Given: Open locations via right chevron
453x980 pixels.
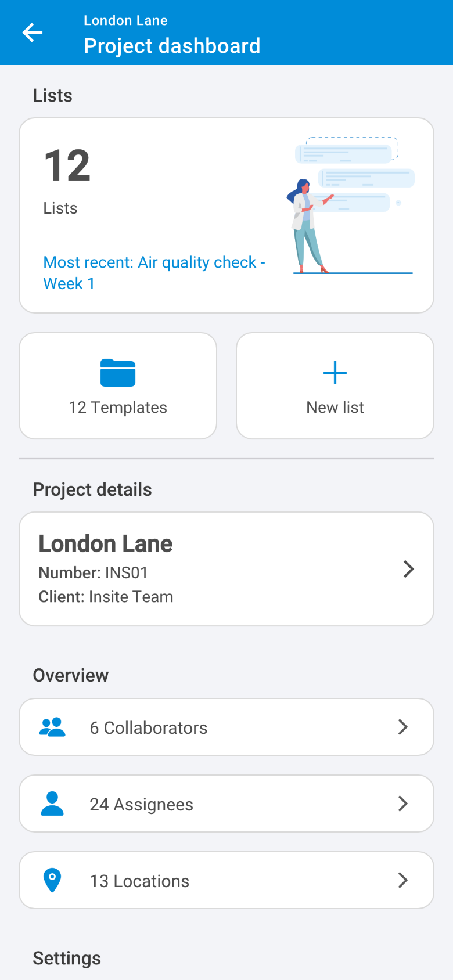Looking at the screenshot, I should tap(402, 880).
